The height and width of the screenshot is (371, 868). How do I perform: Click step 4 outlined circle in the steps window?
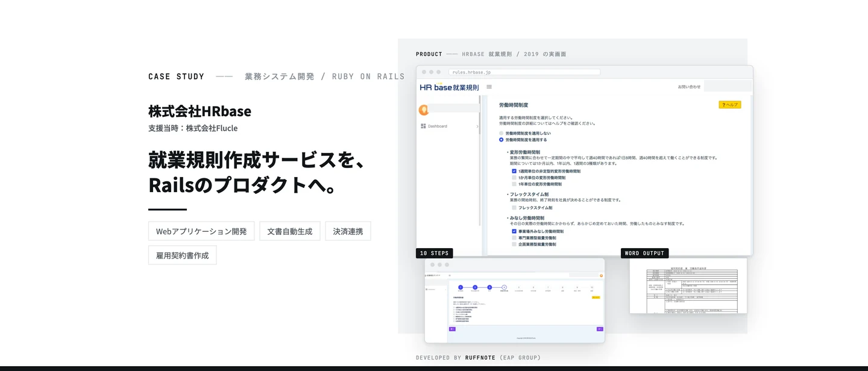pyautogui.click(x=504, y=287)
